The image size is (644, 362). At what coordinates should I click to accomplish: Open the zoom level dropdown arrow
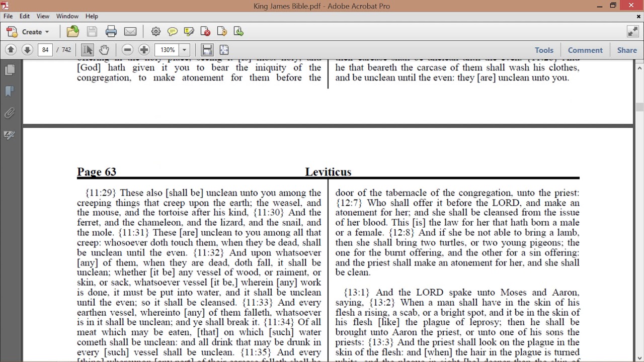185,50
